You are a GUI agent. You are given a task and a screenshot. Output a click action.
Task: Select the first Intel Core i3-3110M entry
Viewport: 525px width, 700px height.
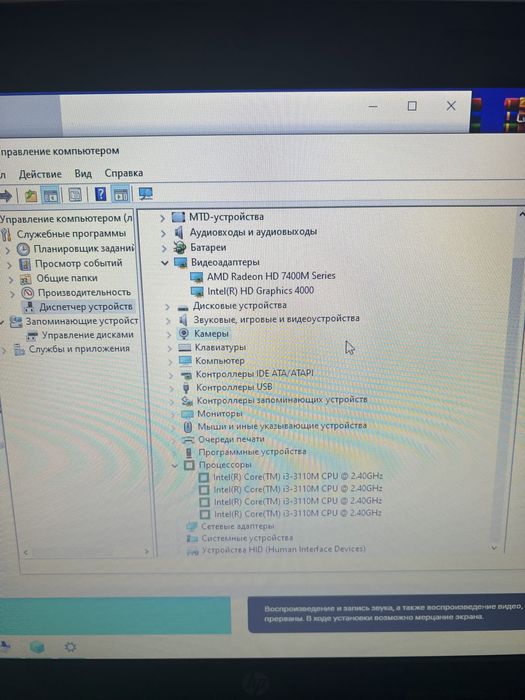coord(297,476)
